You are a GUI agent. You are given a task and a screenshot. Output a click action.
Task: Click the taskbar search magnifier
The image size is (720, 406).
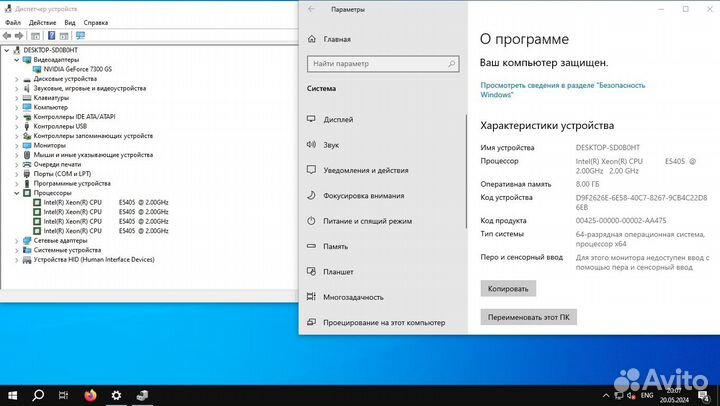[38, 395]
